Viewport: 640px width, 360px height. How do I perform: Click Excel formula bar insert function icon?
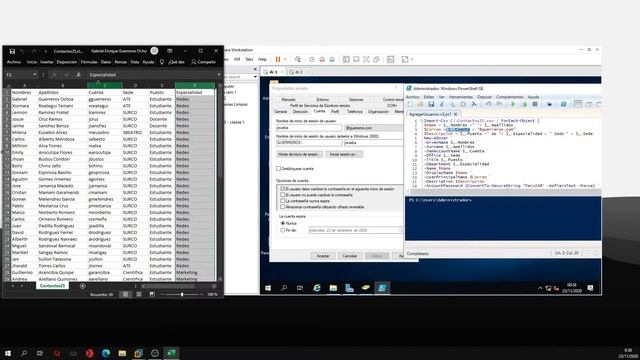pyautogui.click(x=78, y=75)
